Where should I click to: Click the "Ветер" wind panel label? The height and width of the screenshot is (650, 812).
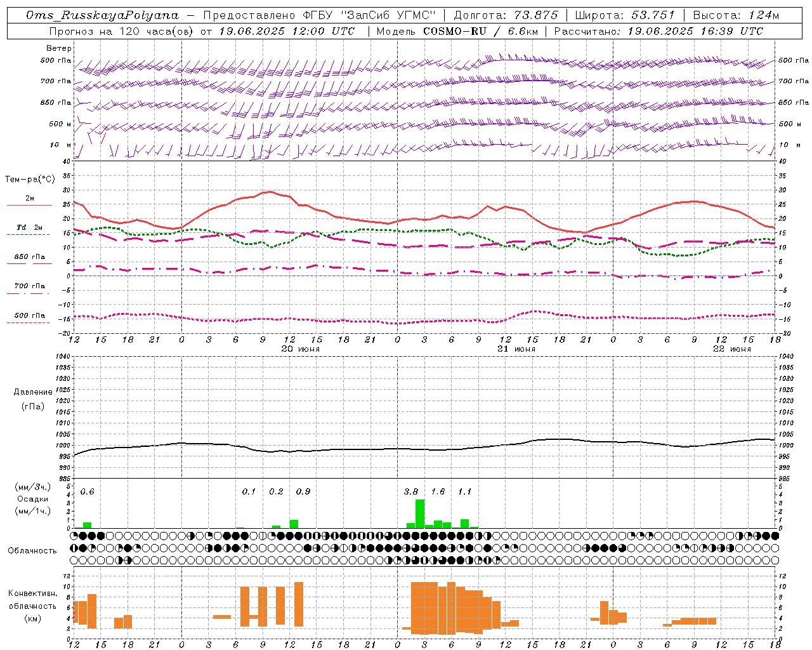click(59, 48)
